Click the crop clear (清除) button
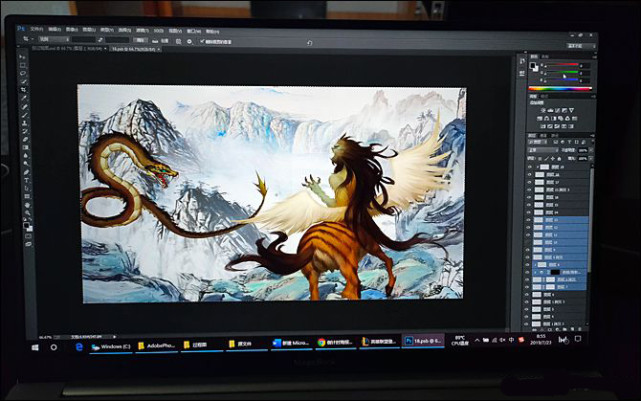The image size is (641, 401). point(140,40)
